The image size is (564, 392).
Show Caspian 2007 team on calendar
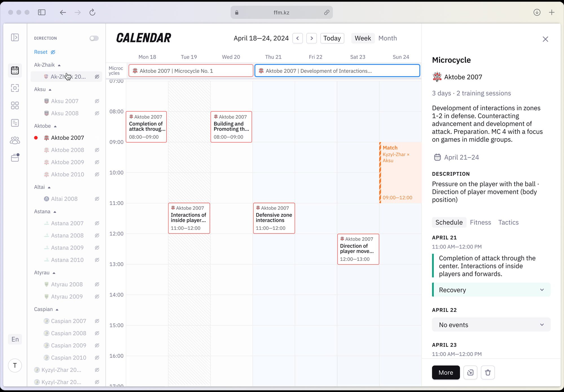(97, 321)
